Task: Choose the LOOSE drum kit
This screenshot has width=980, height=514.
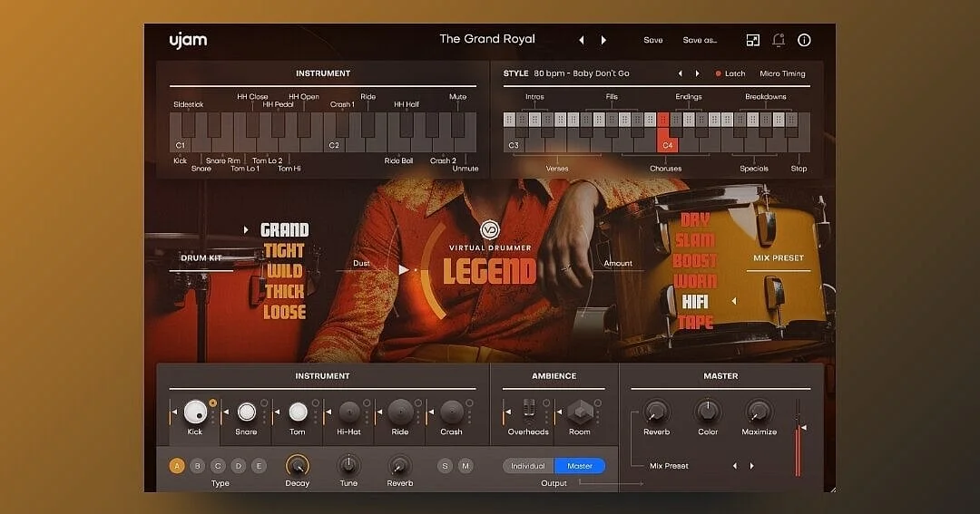Action: click(285, 312)
